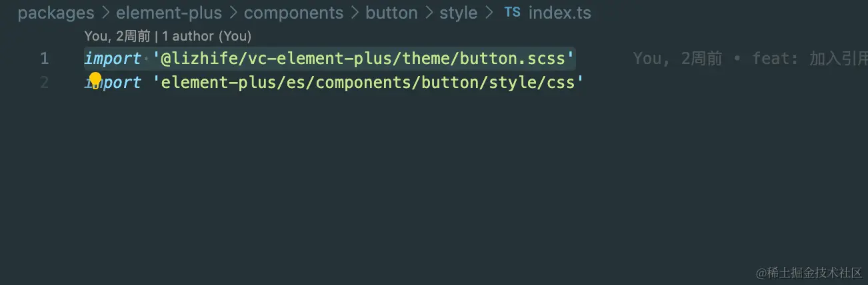Open the packages breadcrumb segment
Screen dimensions: 868x285
click(x=56, y=13)
